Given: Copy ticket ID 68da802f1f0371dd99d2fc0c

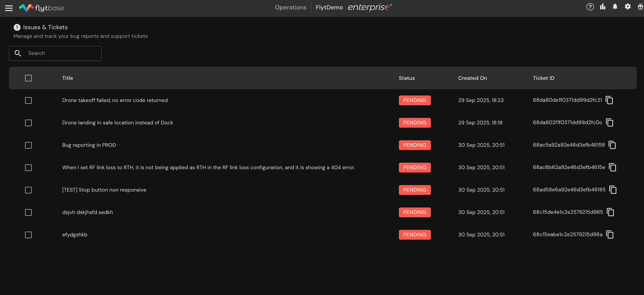Looking at the screenshot, I should 610,123.
